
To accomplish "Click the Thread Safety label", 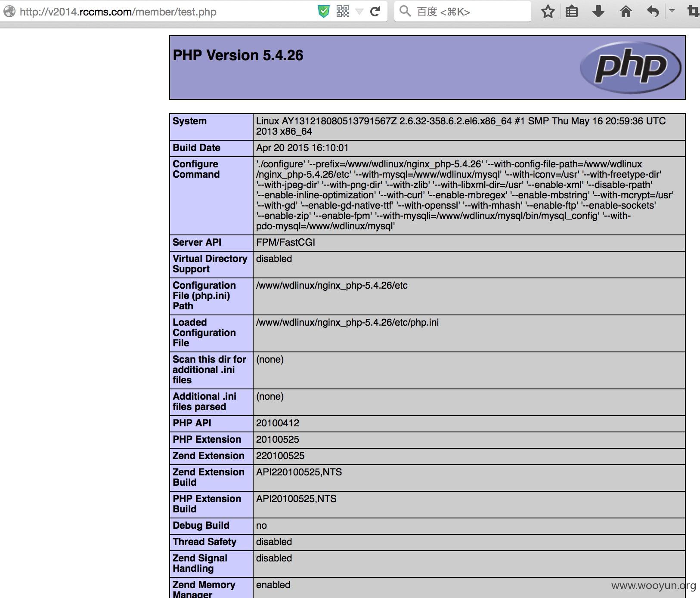I will 204,542.
